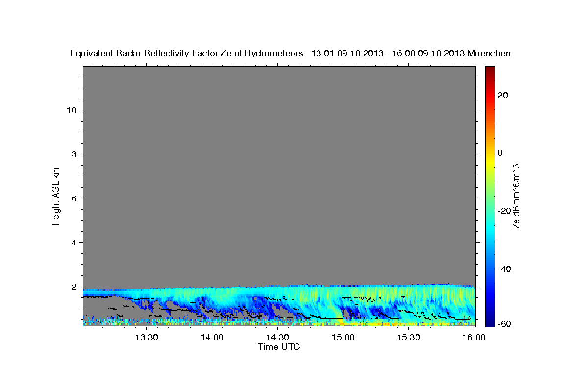Click the 15:30 time tick label
The width and height of the screenshot is (588, 392).
(x=409, y=338)
